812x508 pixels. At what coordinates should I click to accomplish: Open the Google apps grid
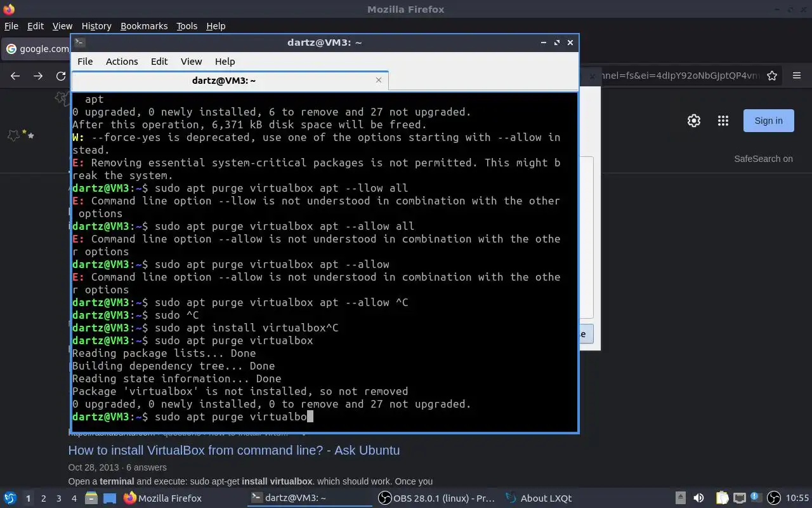tap(723, 121)
